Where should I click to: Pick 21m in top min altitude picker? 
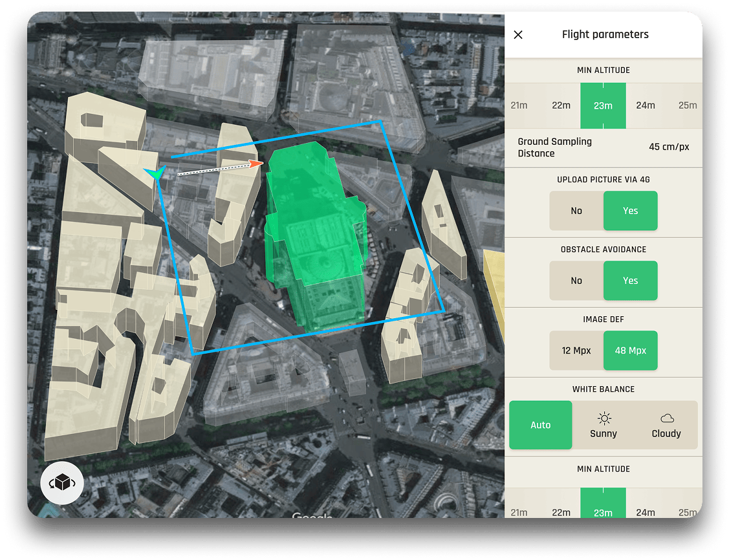(519, 105)
